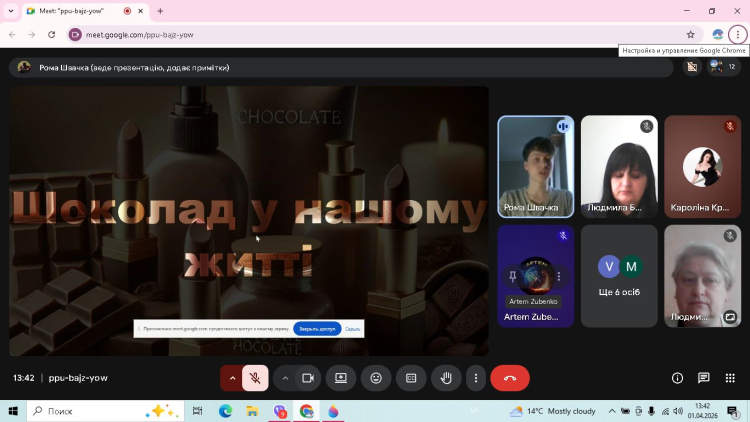
Task: Open the chat panel icon
Action: [703, 378]
